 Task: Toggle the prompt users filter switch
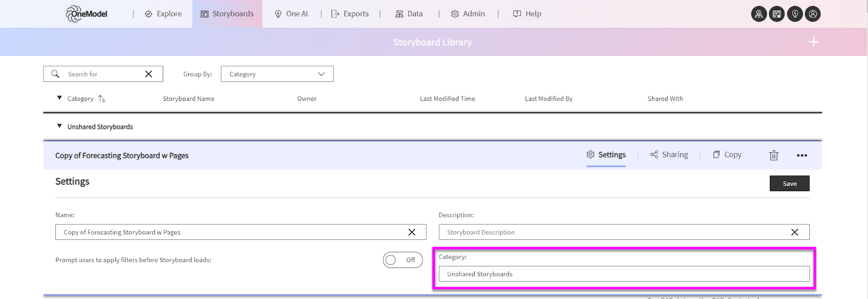402,260
